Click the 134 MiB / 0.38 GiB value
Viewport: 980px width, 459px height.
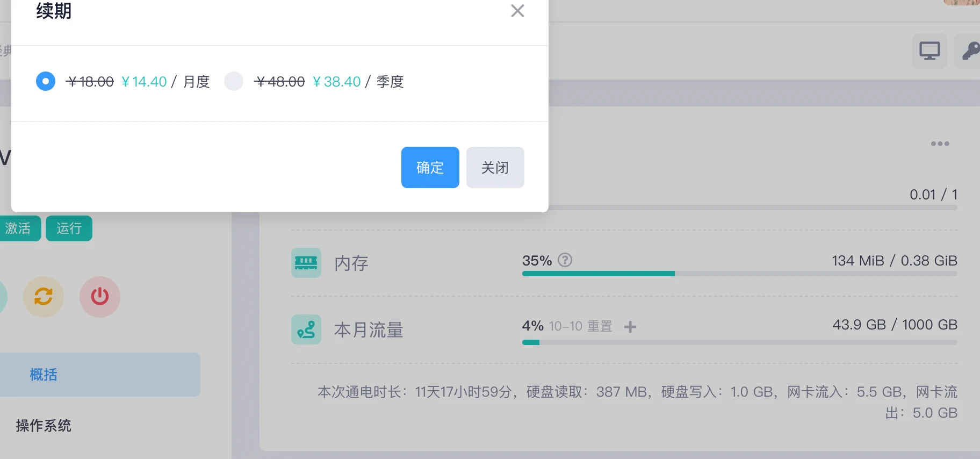895,261
